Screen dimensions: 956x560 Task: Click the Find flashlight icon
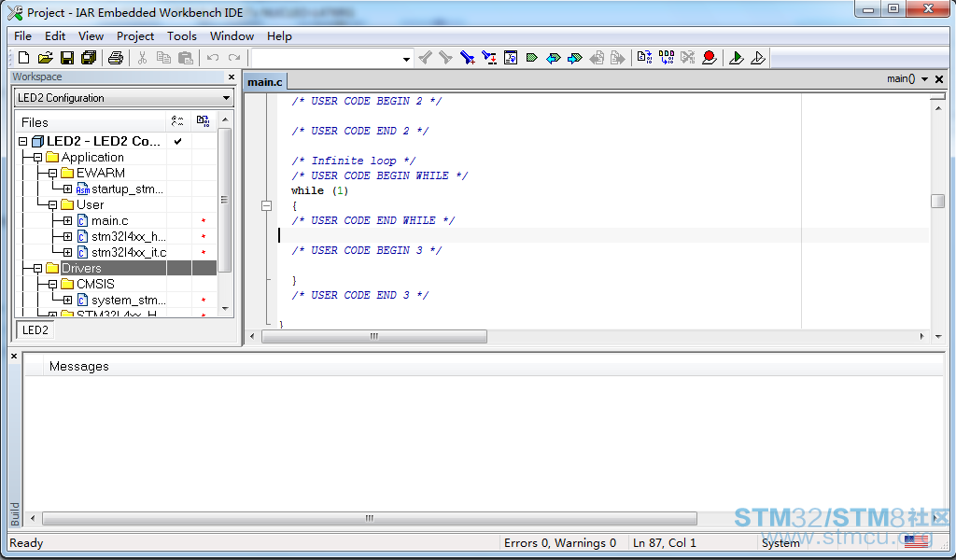click(x=468, y=58)
